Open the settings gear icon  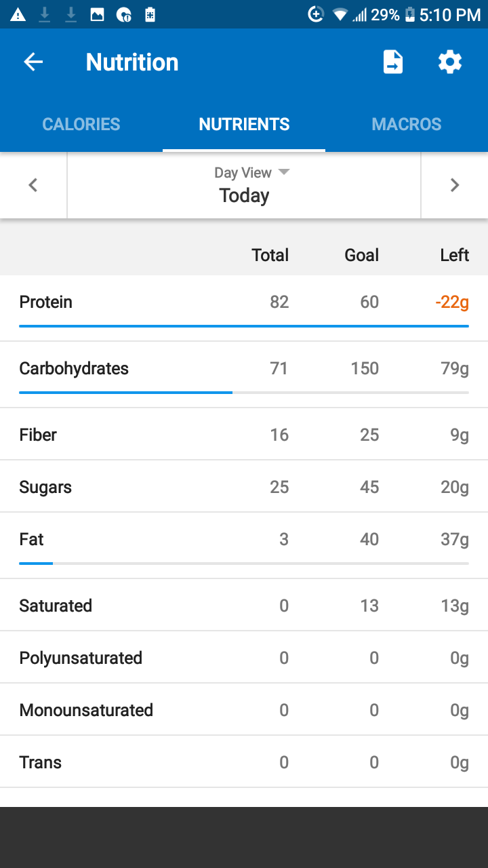[450, 62]
